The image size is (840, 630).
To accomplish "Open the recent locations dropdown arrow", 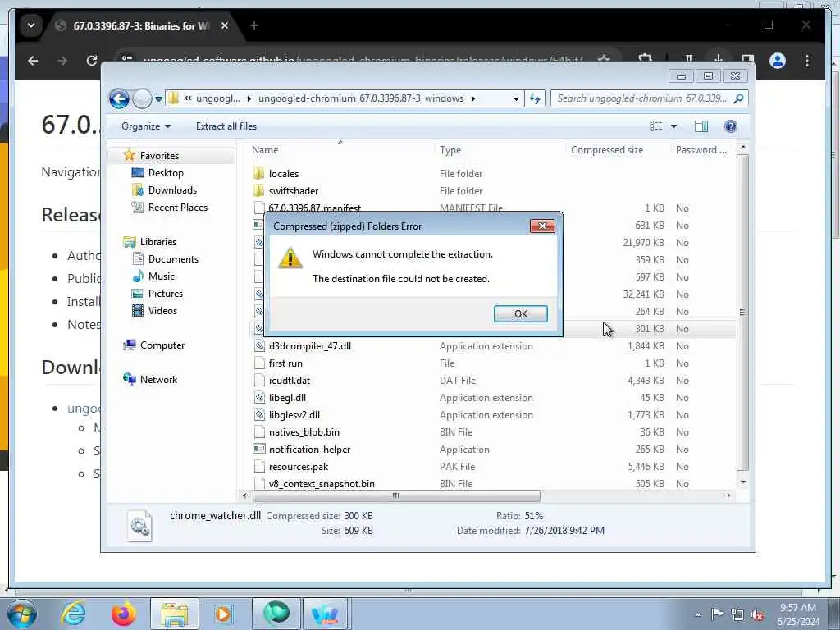I will coord(158,99).
